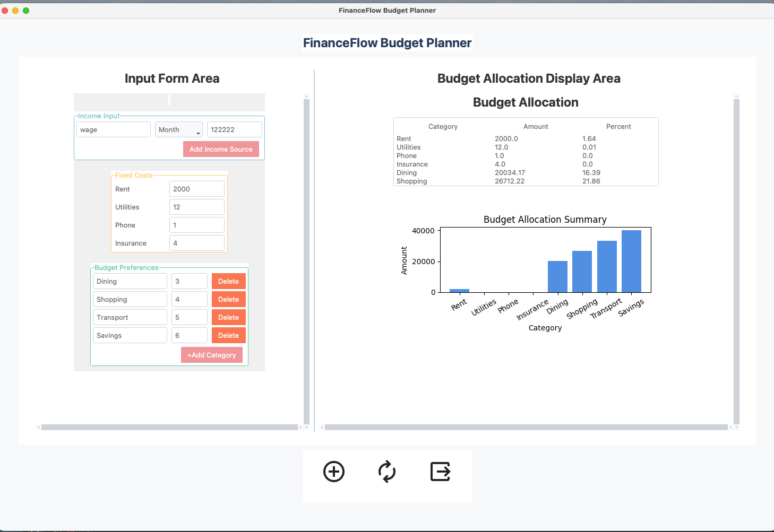The height and width of the screenshot is (532, 774).
Task: Click the Category column header
Action: coord(443,126)
